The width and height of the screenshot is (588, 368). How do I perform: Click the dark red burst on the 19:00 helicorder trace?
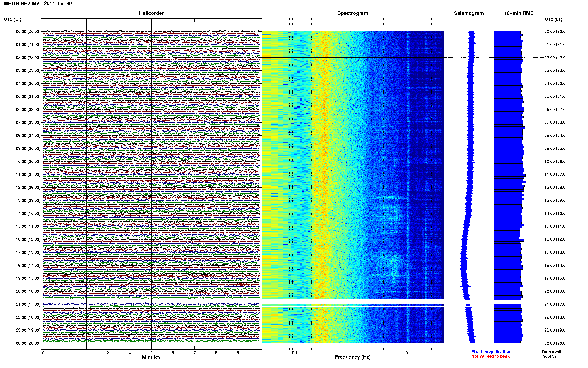(x=242, y=284)
